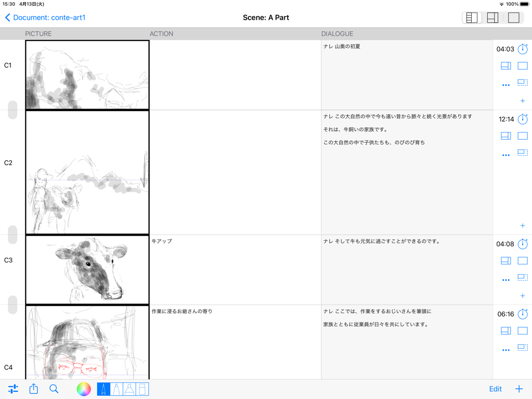The width and height of the screenshot is (532, 399).
Task: Open the search tool
Action: tap(54, 389)
